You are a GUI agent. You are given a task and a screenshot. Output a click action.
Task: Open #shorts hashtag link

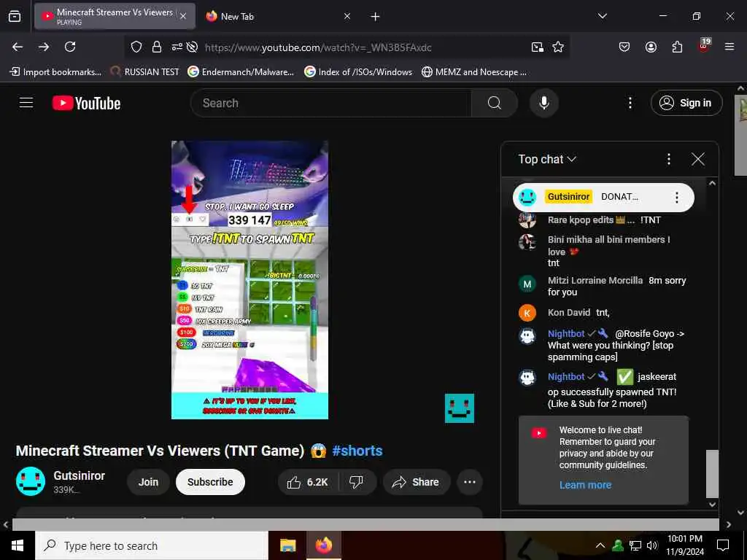pyautogui.click(x=357, y=451)
